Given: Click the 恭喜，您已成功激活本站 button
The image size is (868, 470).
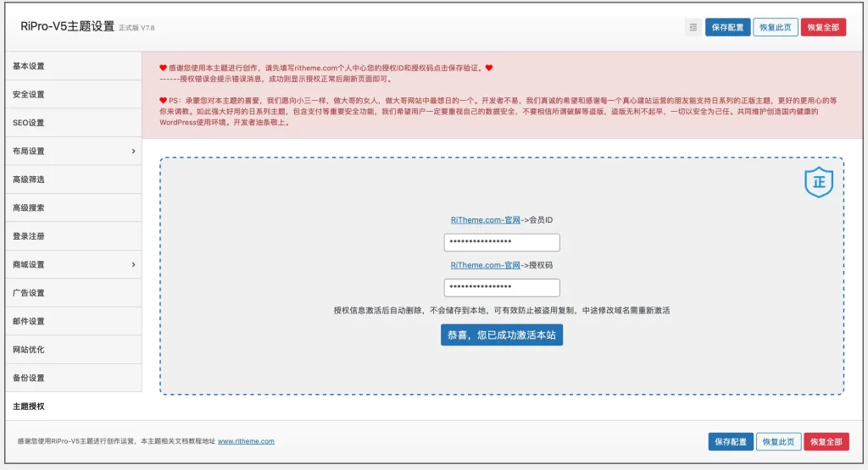Looking at the screenshot, I should 502,335.
